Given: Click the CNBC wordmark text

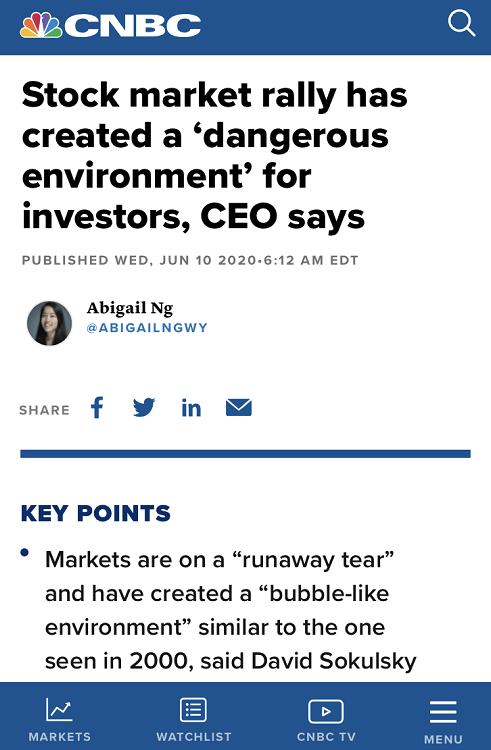Looking at the screenshot, I should 133,25.
